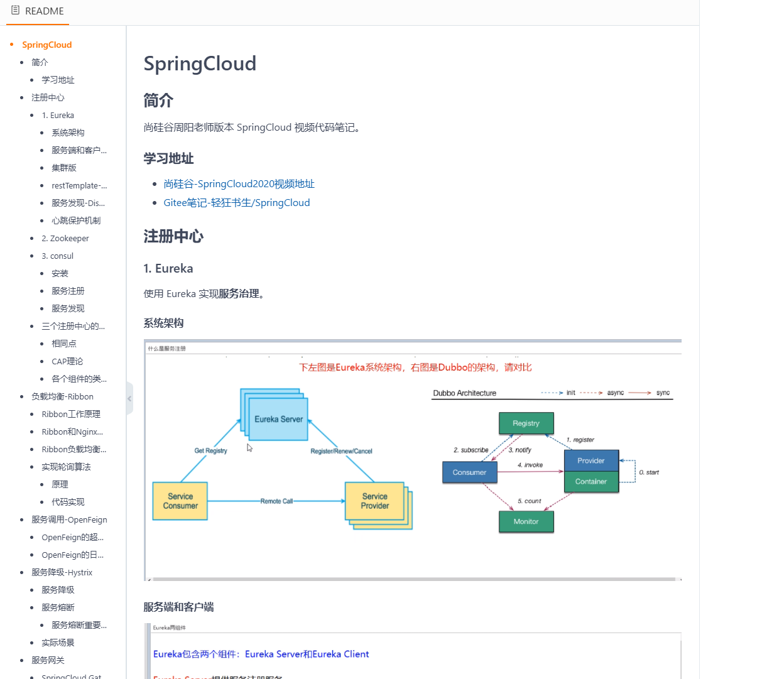784x679 pixels.
Task: Go to 集群版 section
Action: [x=64, y=168]
